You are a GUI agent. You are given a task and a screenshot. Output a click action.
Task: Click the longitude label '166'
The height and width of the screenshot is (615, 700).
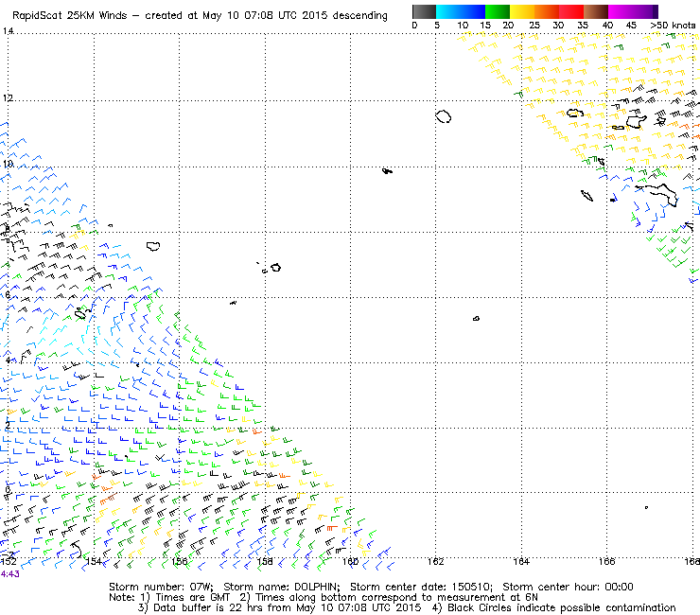click(606, 561)
